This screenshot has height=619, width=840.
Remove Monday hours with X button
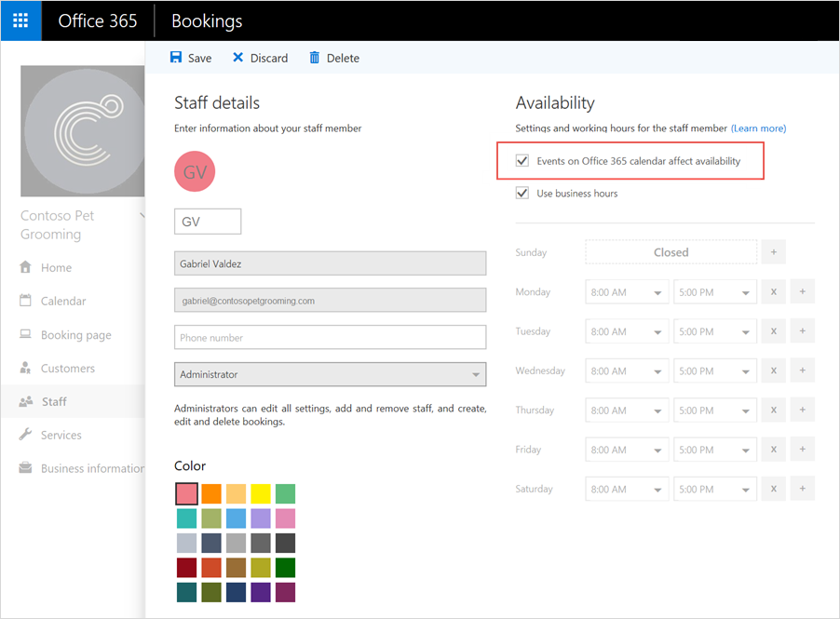[x=773, y=292]
